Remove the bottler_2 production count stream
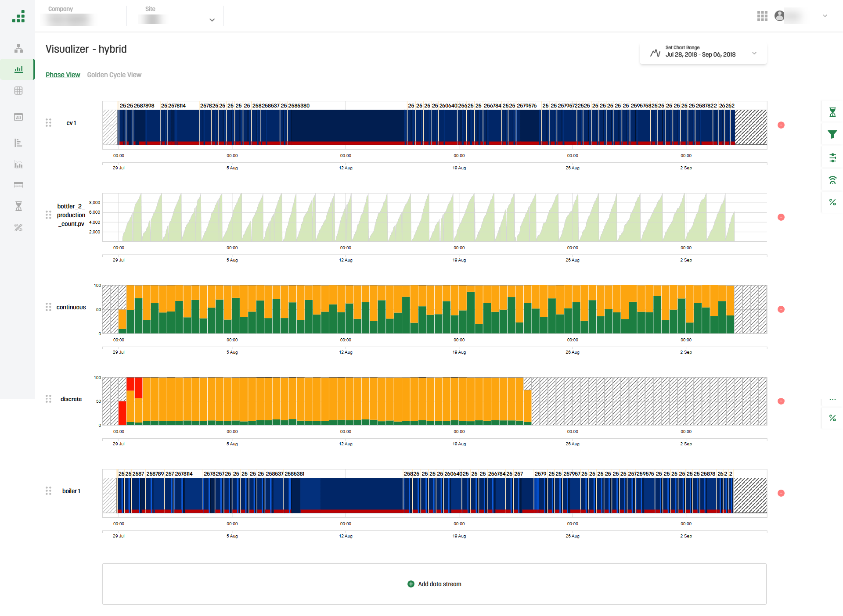Screen dimensions: 843x616 [781, 217]
